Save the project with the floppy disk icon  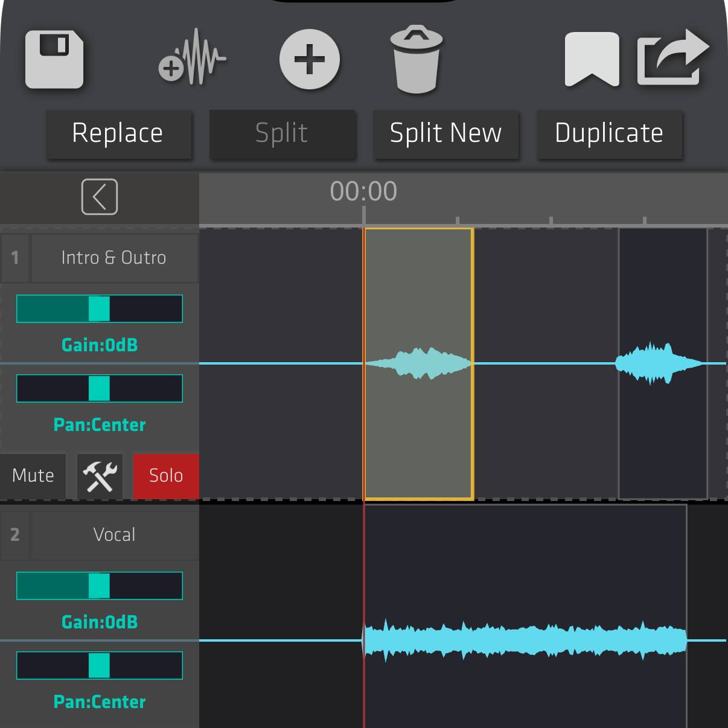click(54, 59)
